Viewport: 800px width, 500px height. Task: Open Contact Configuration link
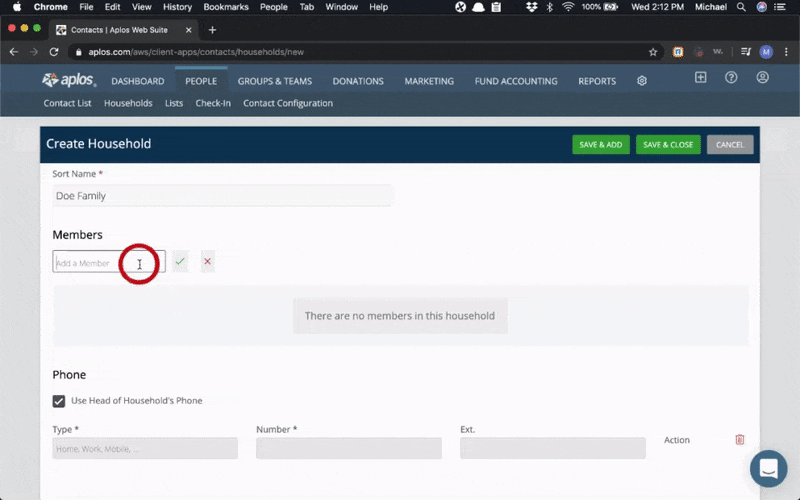click(288, 103)
